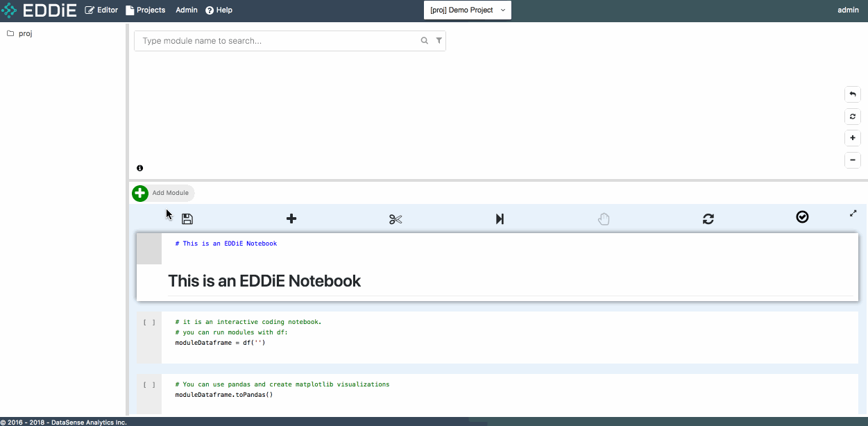Viewport: 868px width, 426px height.
Task: Click the module search input field
Action: coord(278,40)
